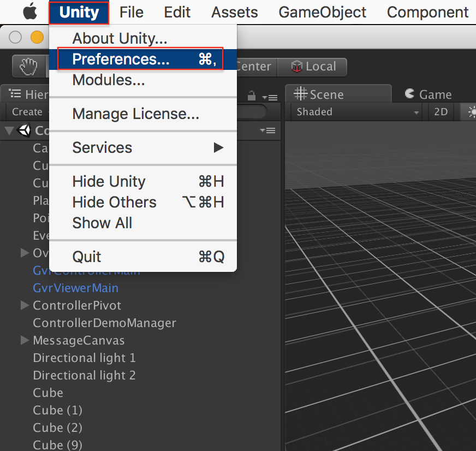The height and width of the screenshot is (451, 476).
Task: Switch to the Game tab
Action: (429, 94)
